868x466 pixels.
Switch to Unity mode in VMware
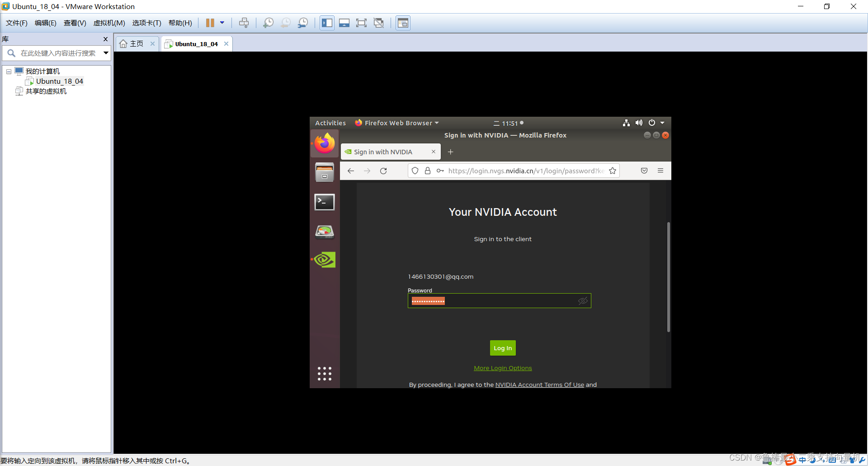[379, 23]
